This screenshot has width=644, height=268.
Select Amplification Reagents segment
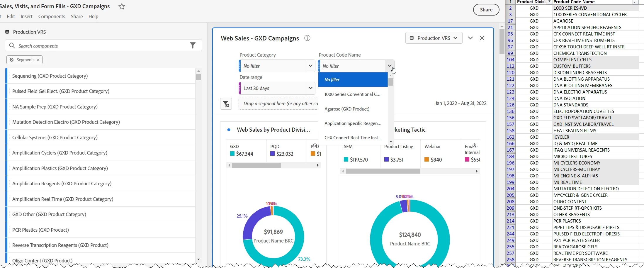(x=101, y=184)
